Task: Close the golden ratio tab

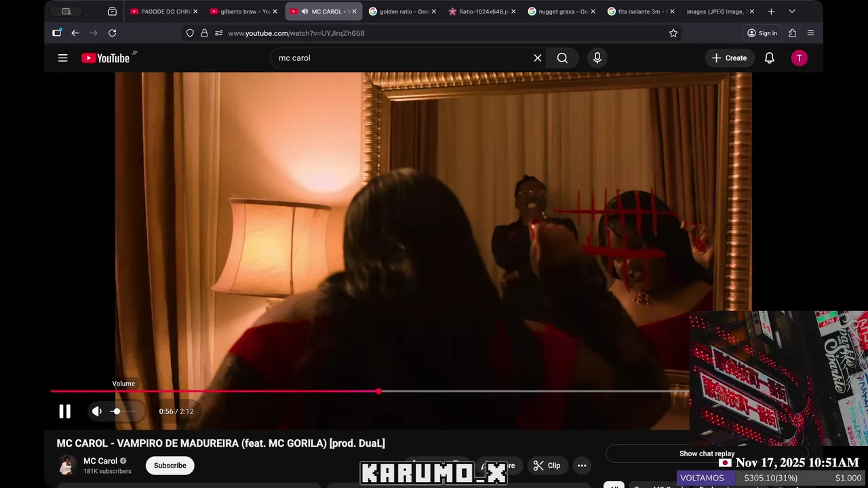Action: tap(433, 12)
